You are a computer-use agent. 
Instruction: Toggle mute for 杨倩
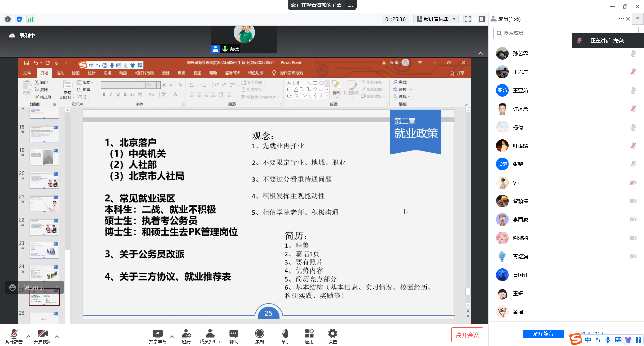coord(633,127)
